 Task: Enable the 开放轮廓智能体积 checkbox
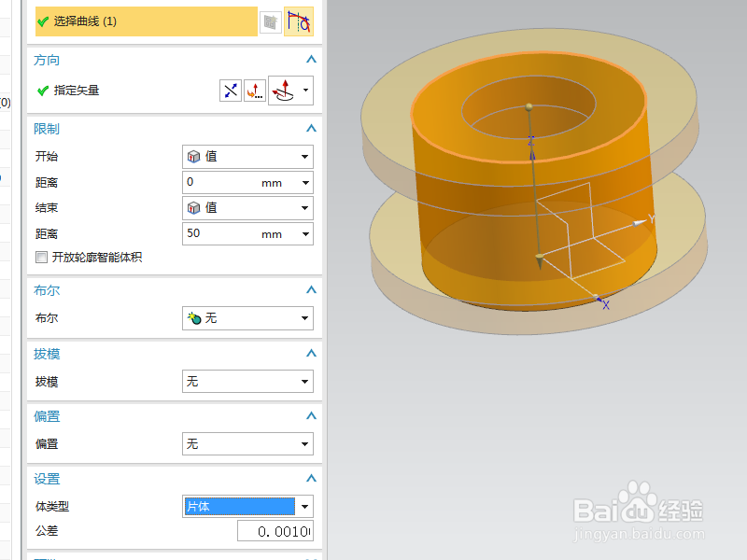[x=42, y=258]
